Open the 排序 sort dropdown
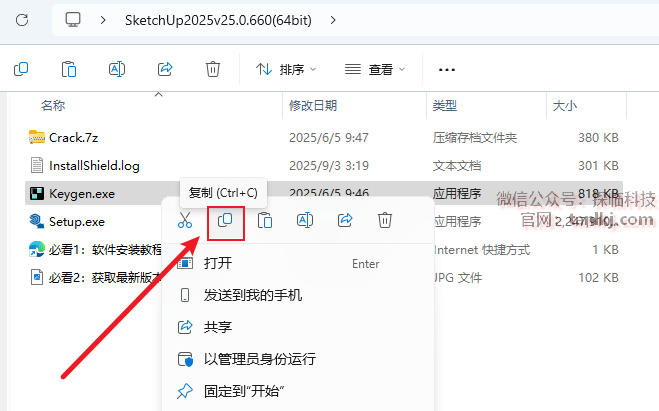This screenshot has width=659, height=411. tap(286, 69)
